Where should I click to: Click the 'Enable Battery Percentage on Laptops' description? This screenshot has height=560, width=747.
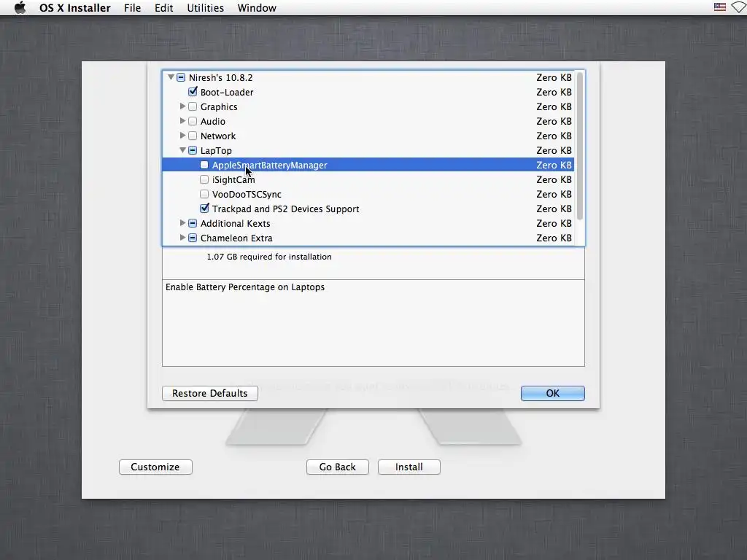(245, 287)
